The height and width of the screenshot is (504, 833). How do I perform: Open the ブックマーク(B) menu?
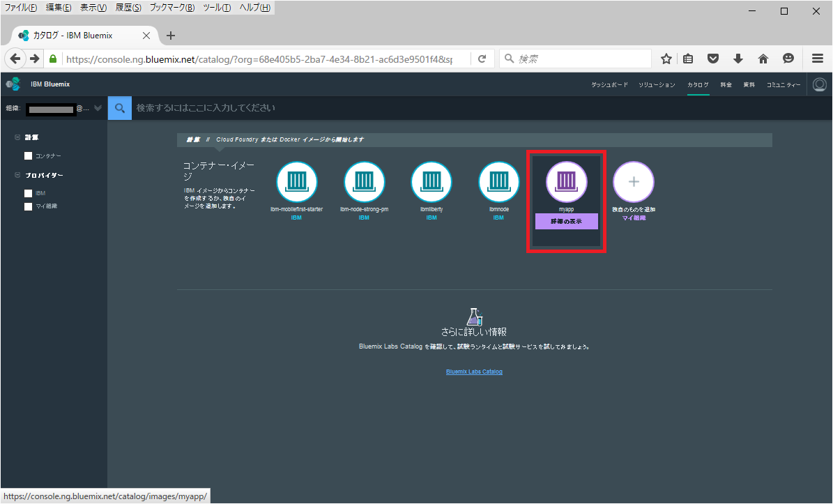(172, 8)
